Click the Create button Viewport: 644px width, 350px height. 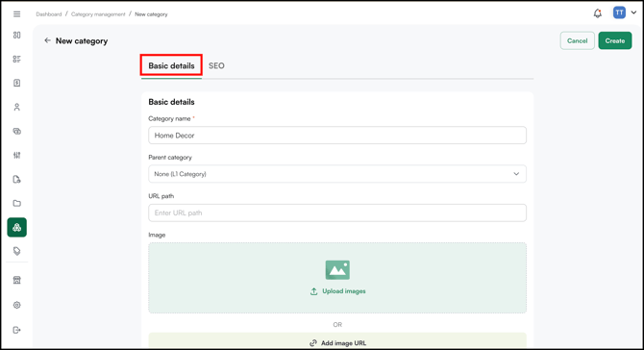tap(615, 40)
